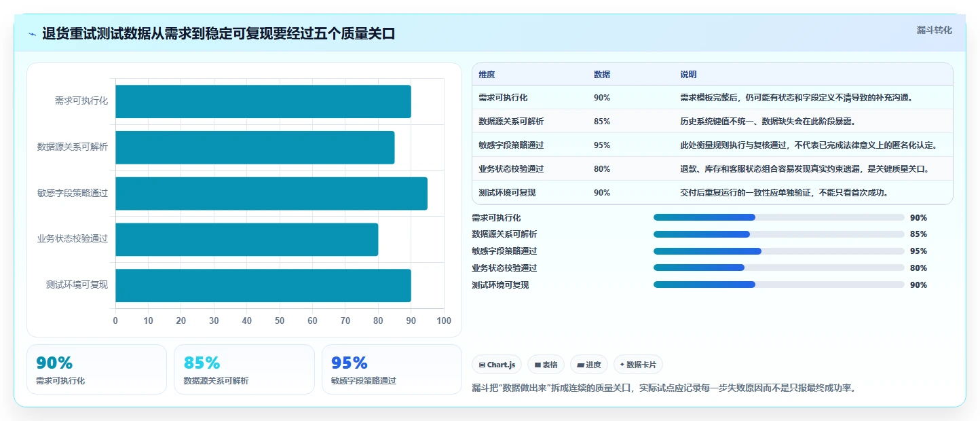This screenshot has height=421, width=980.
Task: Click the 敏感字段策略通过 chart bar
Action: coord(271,194)
